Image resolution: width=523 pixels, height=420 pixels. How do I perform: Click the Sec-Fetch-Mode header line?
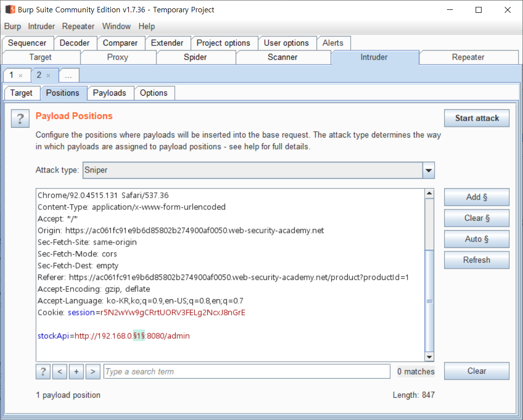[77, 254]
